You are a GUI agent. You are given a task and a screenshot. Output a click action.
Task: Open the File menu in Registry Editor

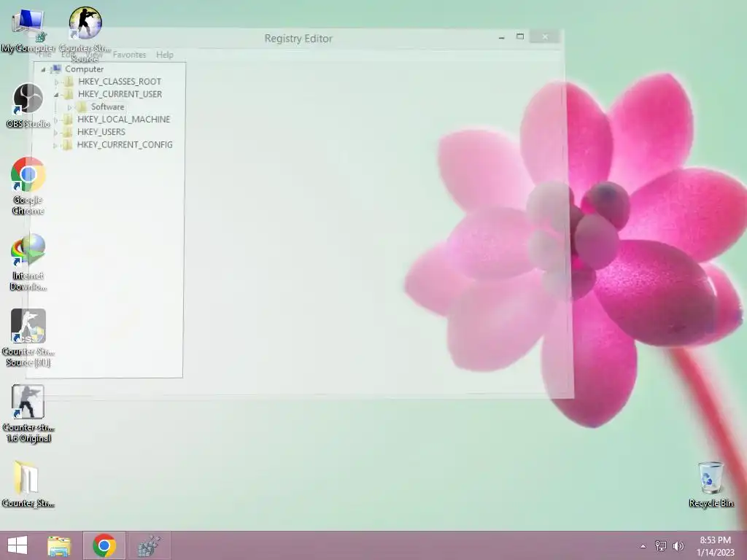click(45, 55)
